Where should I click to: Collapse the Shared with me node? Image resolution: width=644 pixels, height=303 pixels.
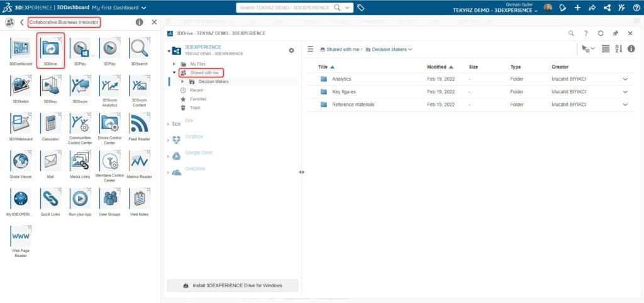point(174,73)
